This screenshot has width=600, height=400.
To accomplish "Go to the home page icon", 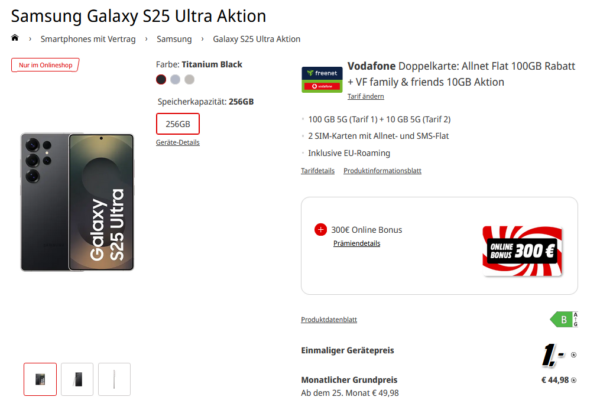I will (x=15, y=38).
